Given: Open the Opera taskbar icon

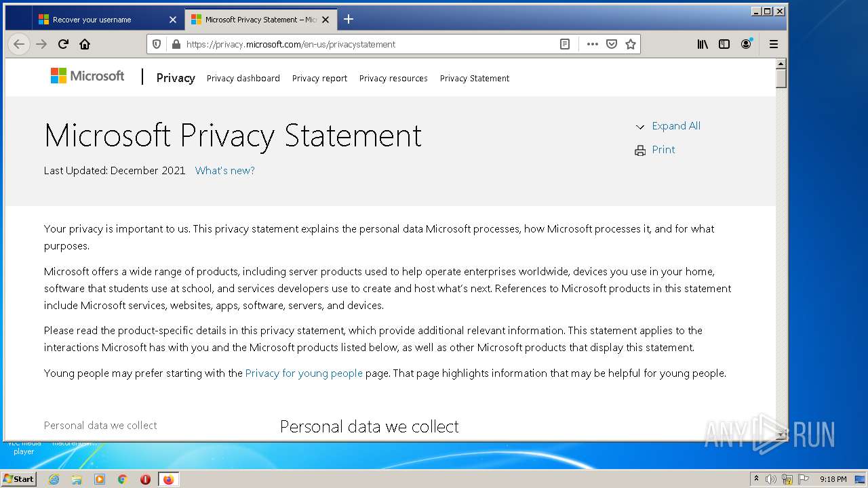Looking at the screenshot, I should coord(145,479).
